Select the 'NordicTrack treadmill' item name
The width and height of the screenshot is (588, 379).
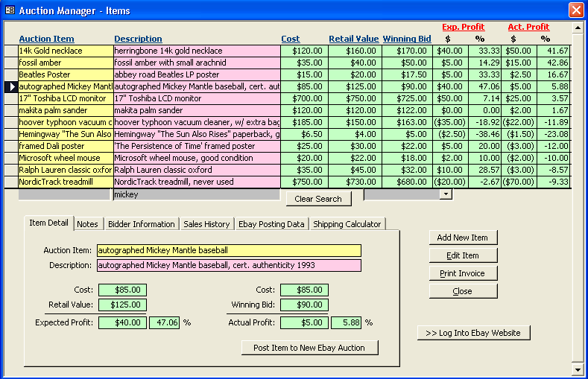(66, 182)
